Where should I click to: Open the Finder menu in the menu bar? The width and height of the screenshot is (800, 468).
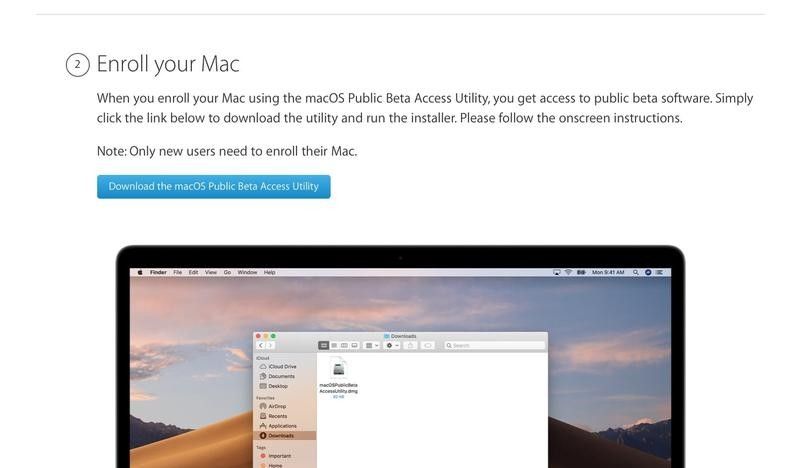pyautogui.click(x=158, y=273)
